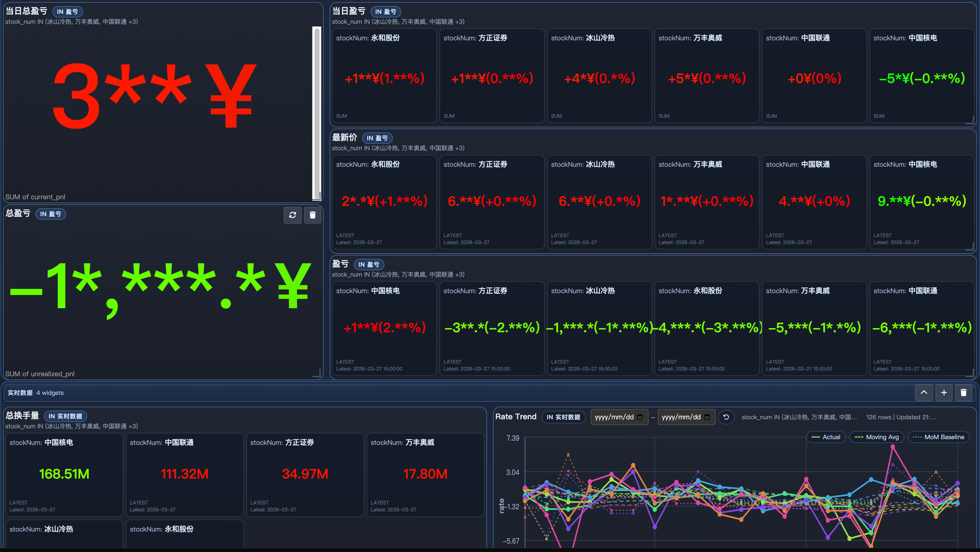Open calendar picker on start date field

click(x=640, y=417)
